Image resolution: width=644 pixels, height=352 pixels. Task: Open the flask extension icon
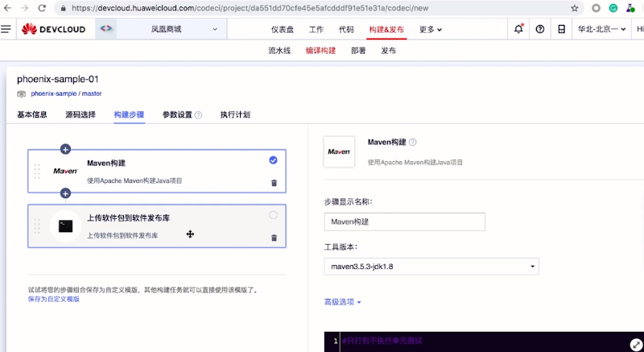pyautogui.click(x=630, y=8)
